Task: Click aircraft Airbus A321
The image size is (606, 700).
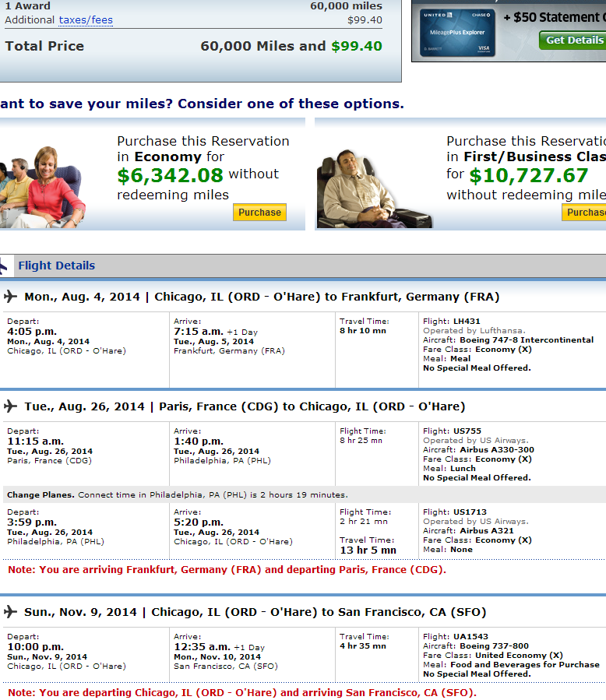Action: tap(487, 530)
